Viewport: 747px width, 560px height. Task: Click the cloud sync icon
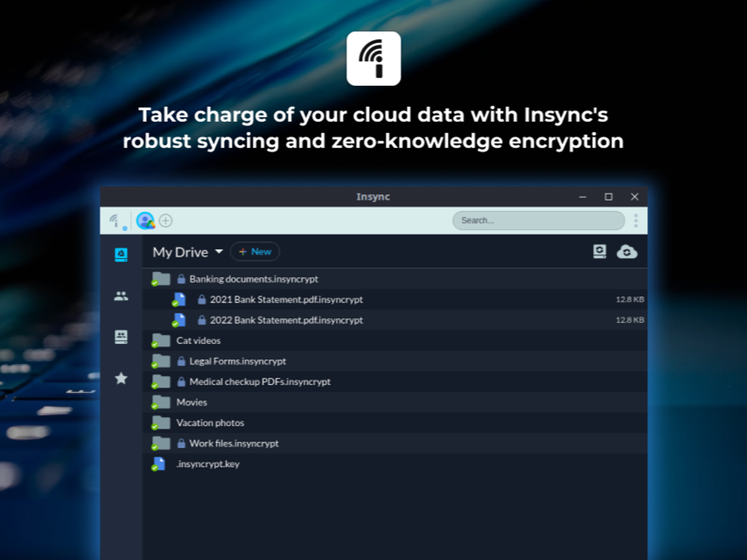(627, 251)
